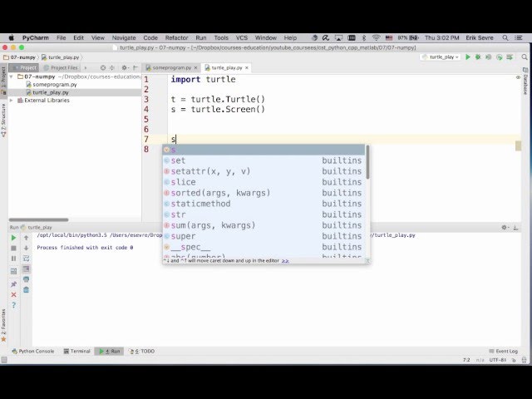Hide the Project tool window
Viewport: 532px width, 399px height.
[x=135, y=67]
